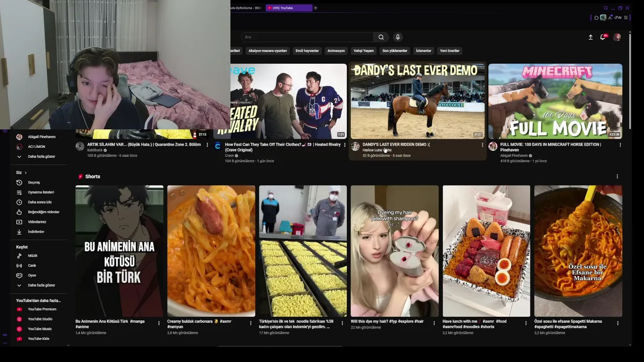
Task: Switch to the (415) YouTube browser tab
Action: 288,8
